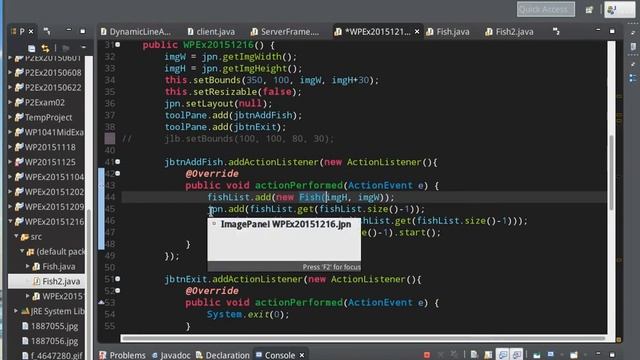Screen dimensions: 640x360
Task: Click the Outline icon in right trim
Action: point(633,78)
